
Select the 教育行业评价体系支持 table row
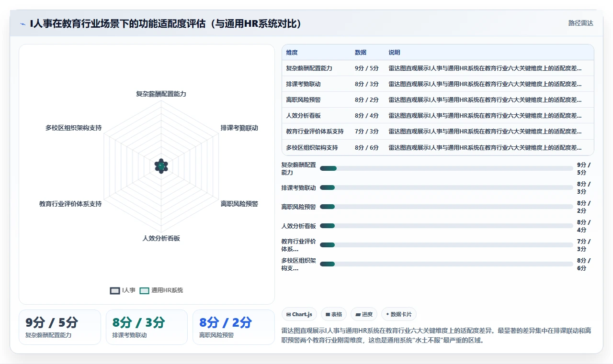click(438, 132)
